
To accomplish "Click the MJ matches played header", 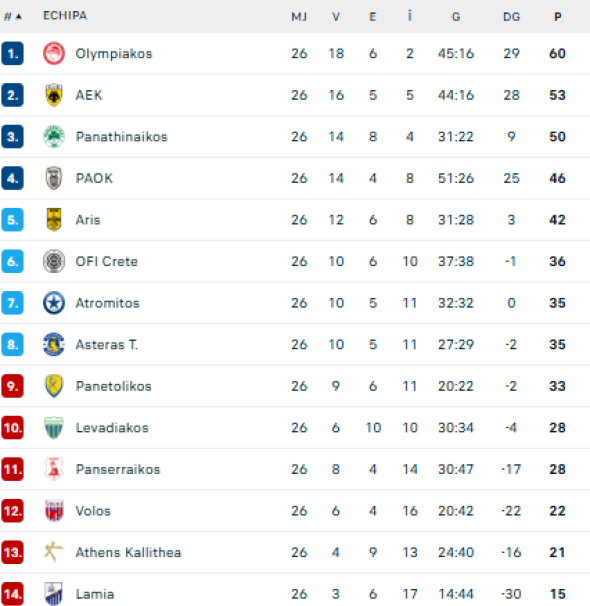I will pyautogui.click(x=299, y=17).
